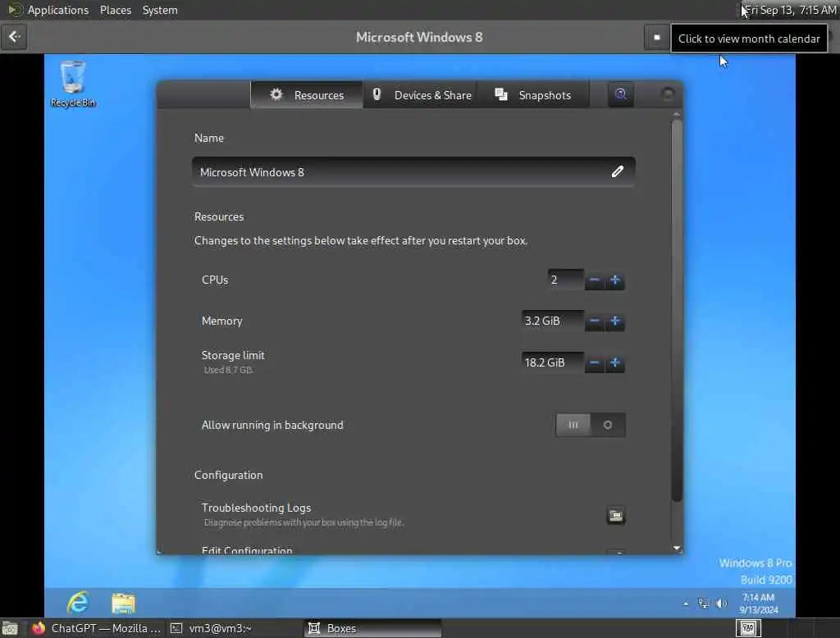Switch to the Snapshots tab
The width and height of the screenshot is (840, 638).
click(x=533, y=95)
